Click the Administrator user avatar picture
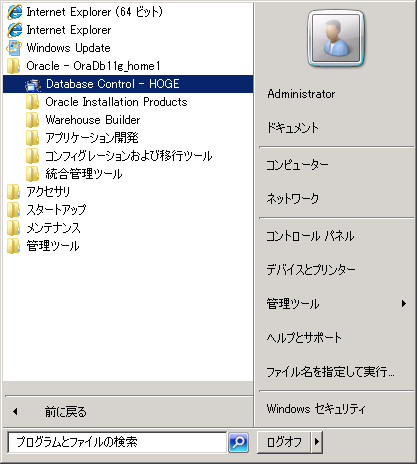 336,37
